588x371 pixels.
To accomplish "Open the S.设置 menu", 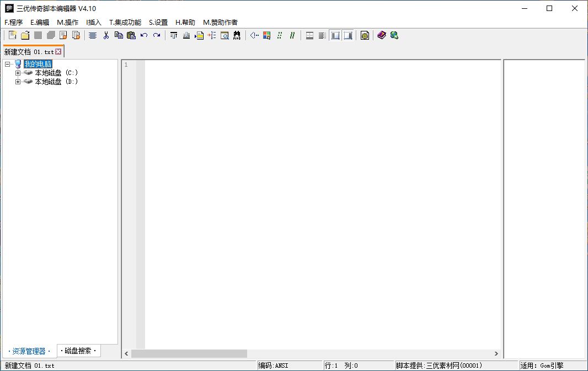I will point(158,23).
